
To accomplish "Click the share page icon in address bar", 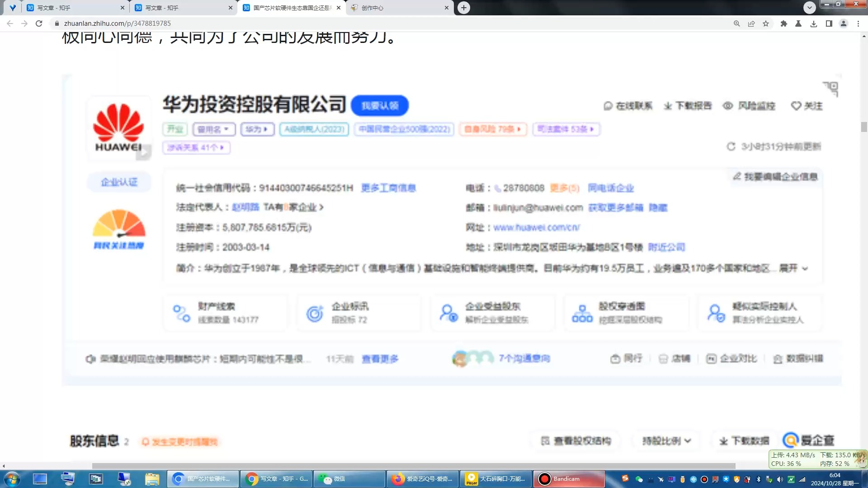I will pyautogui.click(x=751, y=23).
